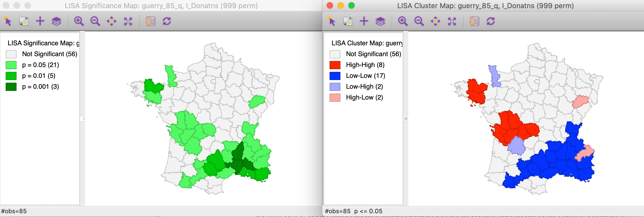This screenshot has height=217, width=644.
Task: Click Low-High light blue legend swatch
Action: [335, 87]
